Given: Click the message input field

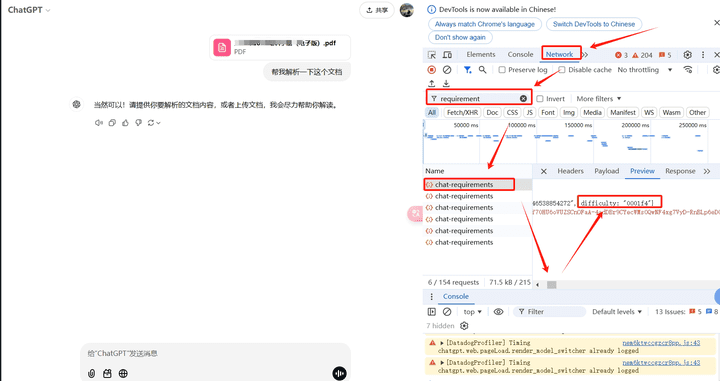Looking at the screenshot, I should (215, 353).
